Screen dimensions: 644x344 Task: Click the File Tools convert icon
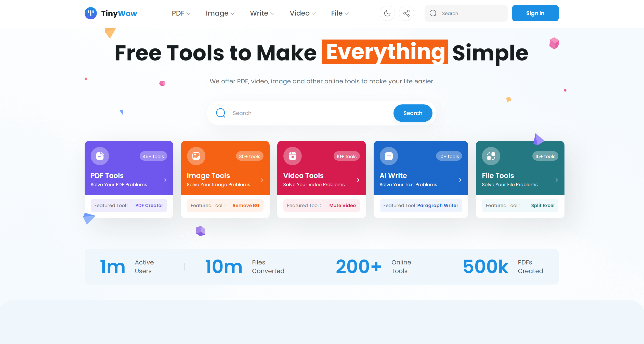491,156
